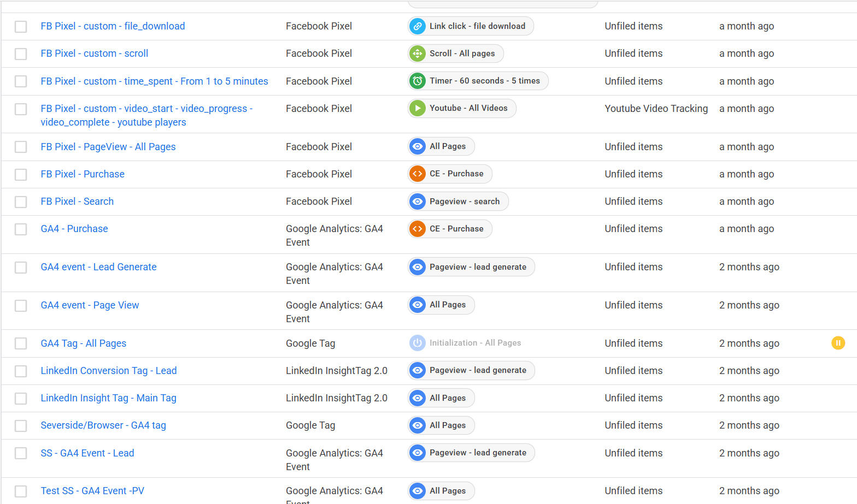The height and width of the screenshot is (504, 857).
Task: Tick checkbox for SS - GA4 Event - Lead
Action: click(x=21, y=453)
